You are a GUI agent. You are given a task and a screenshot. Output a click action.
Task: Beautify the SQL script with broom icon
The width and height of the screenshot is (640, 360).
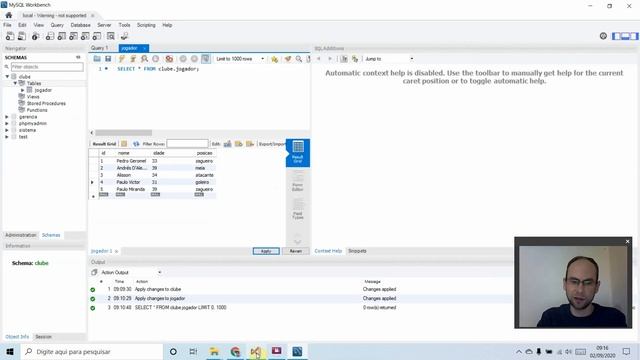pos(288,59)
